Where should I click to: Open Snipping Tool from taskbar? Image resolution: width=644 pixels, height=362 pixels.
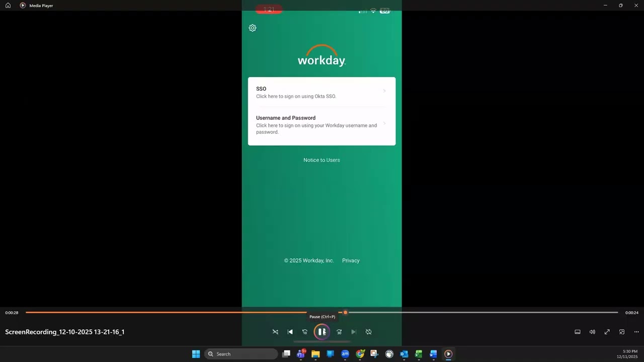pos(374,354)
